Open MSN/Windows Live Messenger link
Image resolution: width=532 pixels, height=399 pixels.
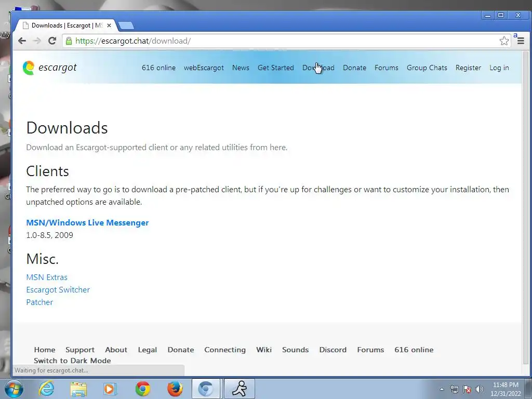(87, 222)
